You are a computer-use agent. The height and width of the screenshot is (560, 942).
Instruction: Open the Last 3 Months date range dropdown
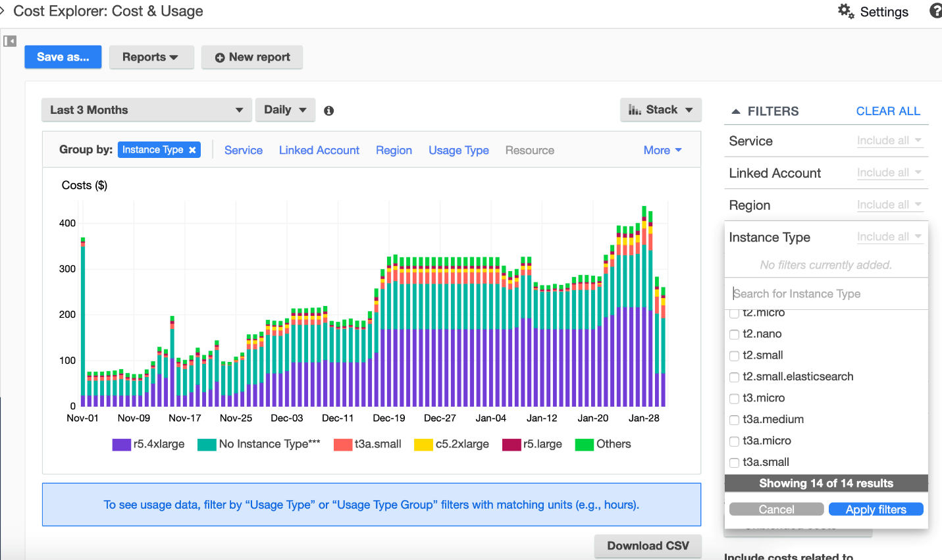146,109
